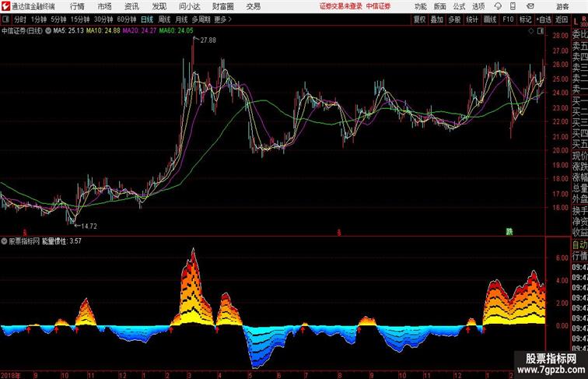The height and width of the screenshot is (379, 588).
Task: Open the 问小达 menu
Action: click(x=189, y=6)
